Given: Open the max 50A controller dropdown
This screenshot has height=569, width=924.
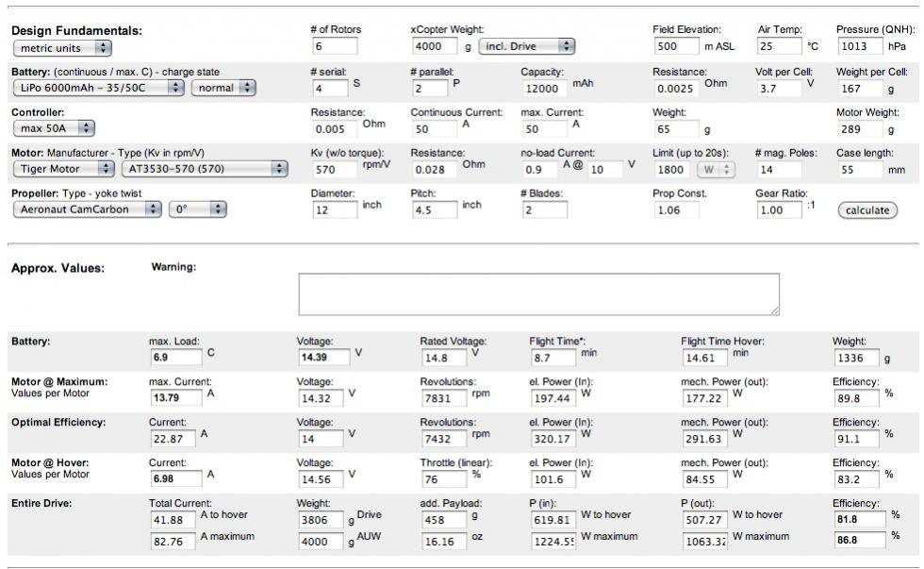Looking at the screenshot, I should tap(54, 127).
